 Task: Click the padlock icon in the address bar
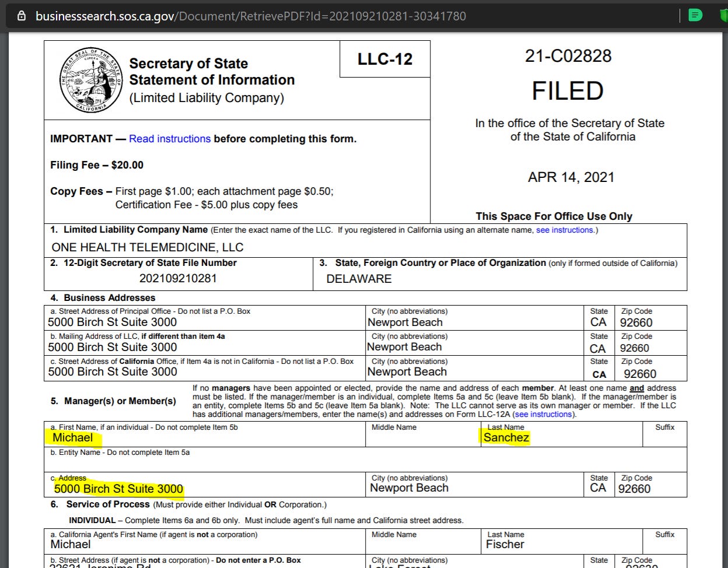click(22, 16)
